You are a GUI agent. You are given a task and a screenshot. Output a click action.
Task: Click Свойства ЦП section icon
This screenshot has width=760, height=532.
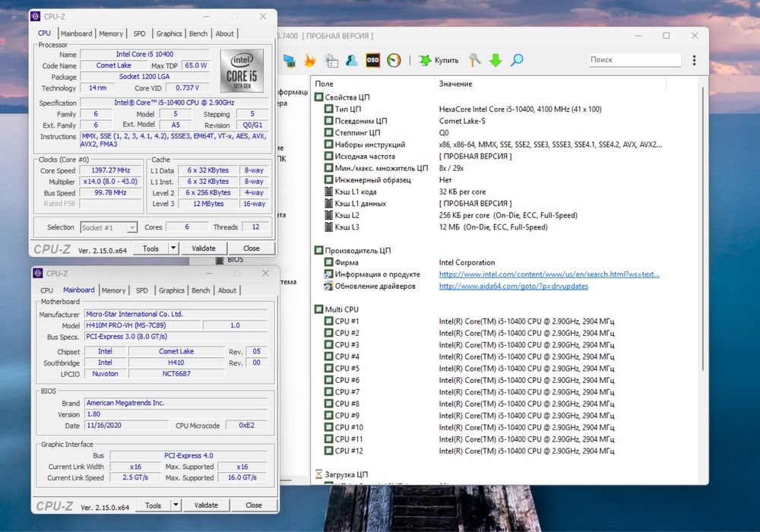(x=318, y=97)
